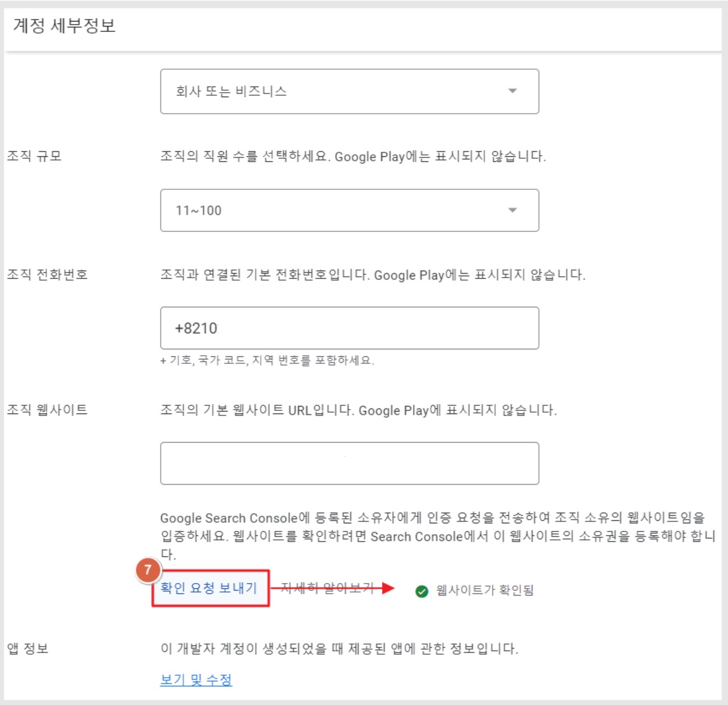Viewport: 728px width, 705px height.
Task: Click the 계정 세부정보 page heading
Action: 64,25
